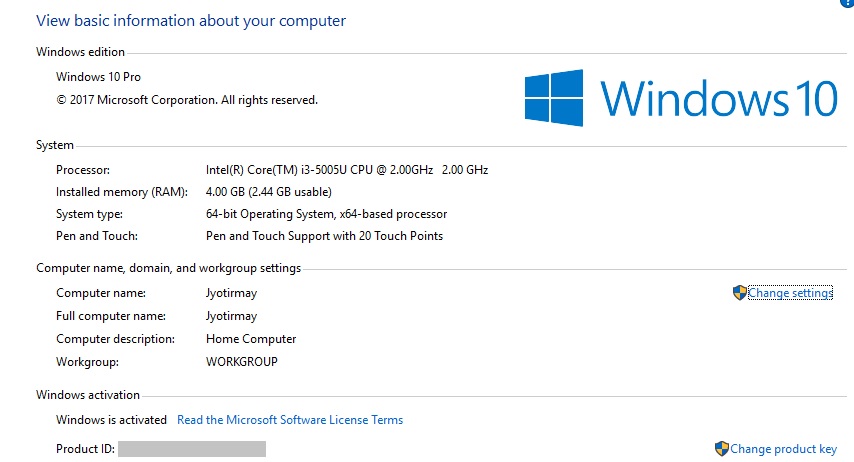Open the Change settings link
This screenshot has width=854, height=462.
point(790,293)
